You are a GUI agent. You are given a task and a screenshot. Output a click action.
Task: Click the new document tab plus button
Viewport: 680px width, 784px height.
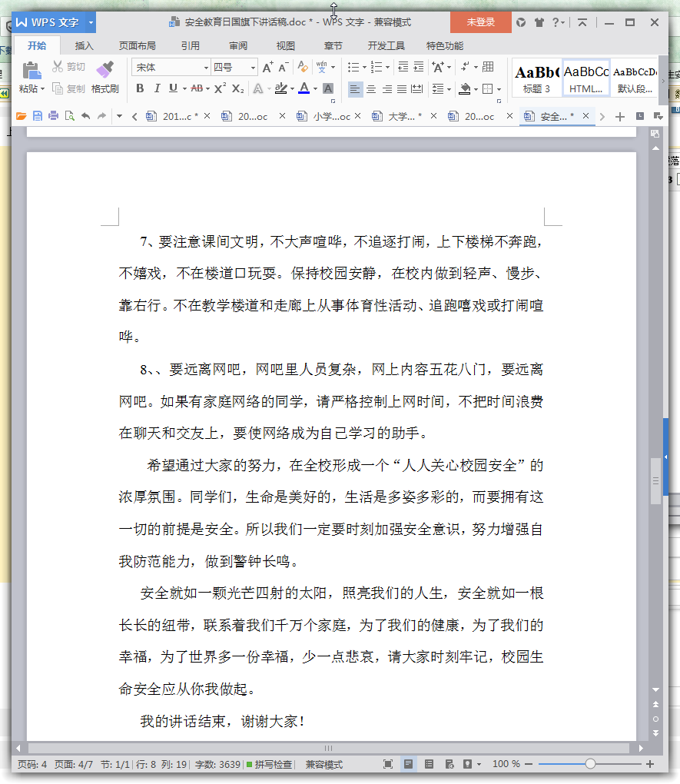pyautogui.click(x=620, y=117)
